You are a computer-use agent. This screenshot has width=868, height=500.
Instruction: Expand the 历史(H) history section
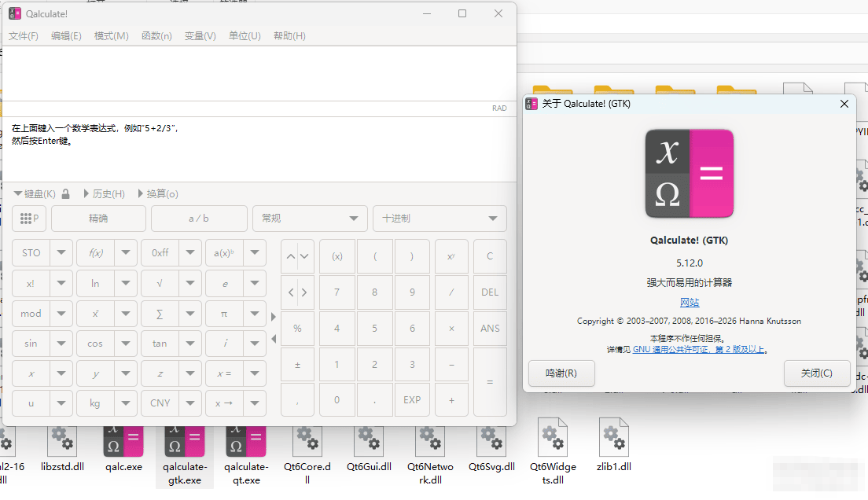pos(105,194)
